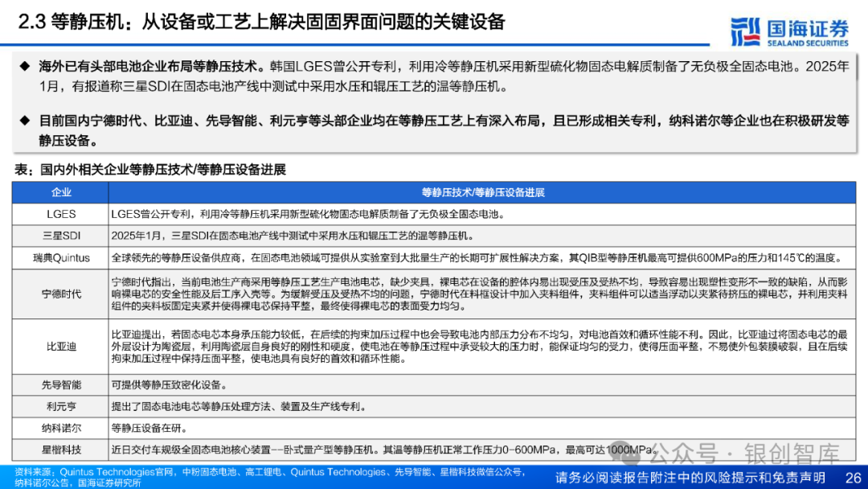Click the '近日交付车规级全固态电池核心装置' cell
Image resolution: width=868 pixels, height=489 pixels.
482,450
